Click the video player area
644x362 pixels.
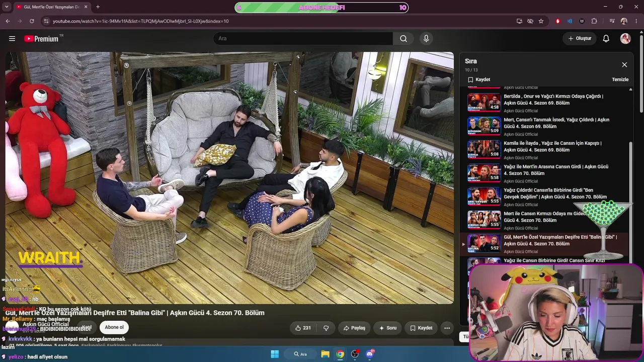tap(229, 178)
